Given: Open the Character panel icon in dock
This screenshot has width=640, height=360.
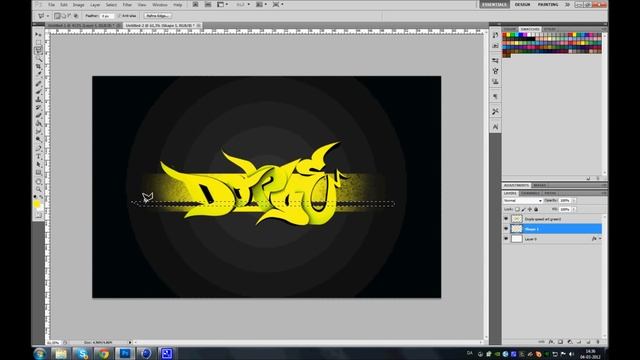Looking at the screenshot, I should 495,127.
